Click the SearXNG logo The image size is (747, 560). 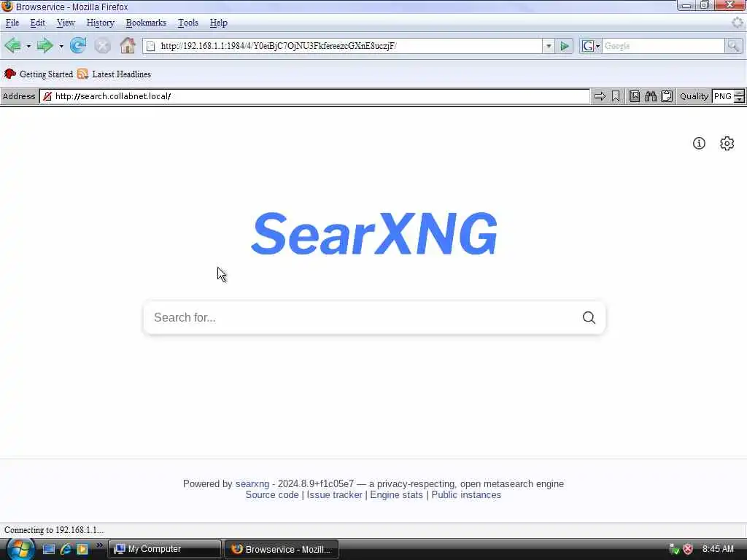(x=374, y=234)
